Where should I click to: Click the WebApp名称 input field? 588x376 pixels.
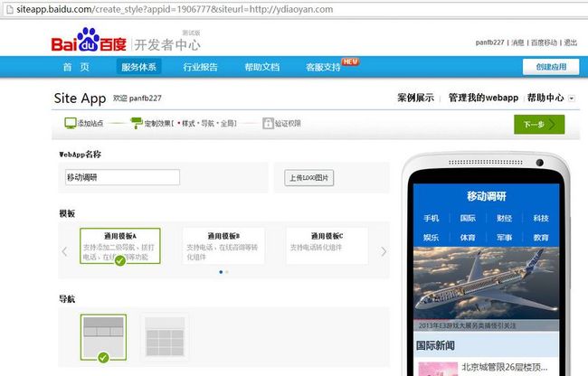click(x=123, y=177)
